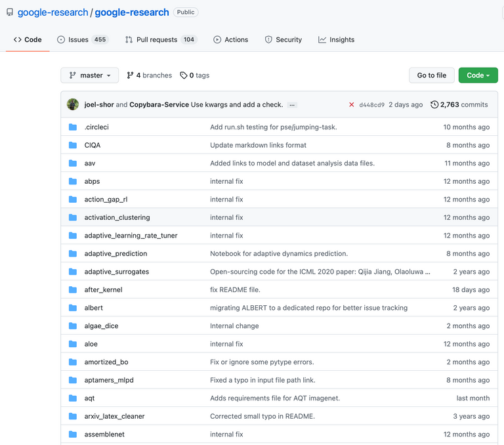Click the folder icon next to albert
The image size is (504, 445).
pyautogui.click(x=73, y=308)
